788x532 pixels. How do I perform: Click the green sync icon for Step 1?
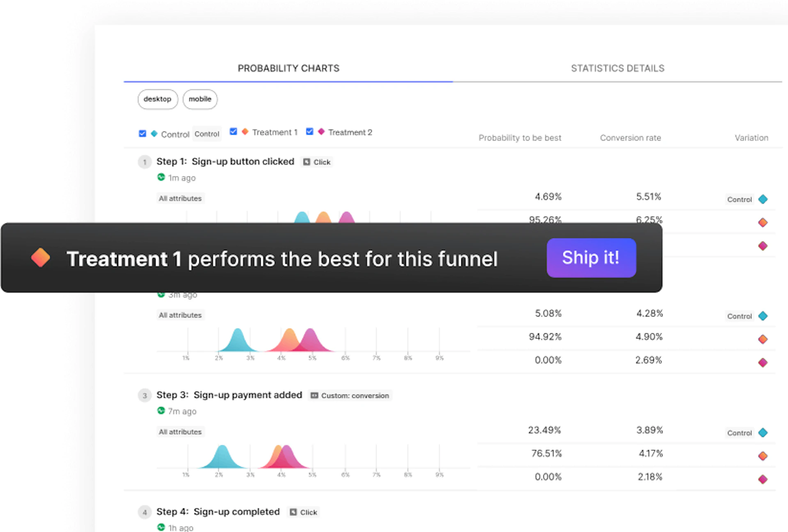[x=161, y=177]
